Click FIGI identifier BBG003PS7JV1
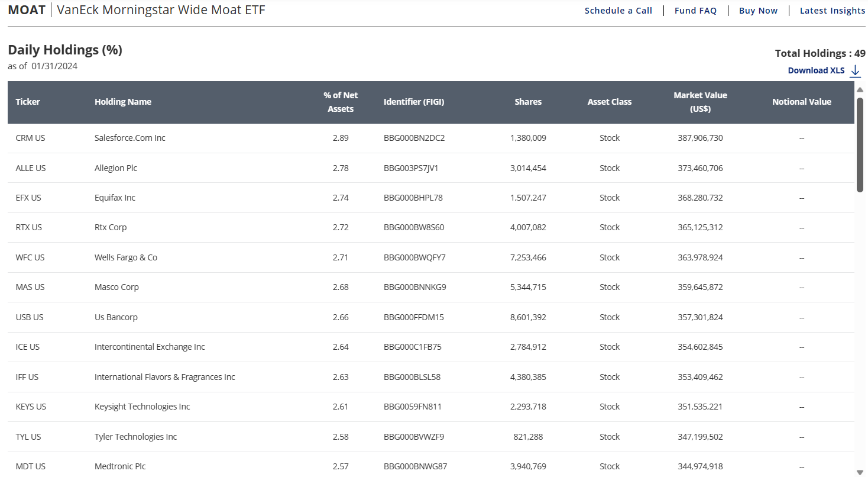Image resolution: width=868 pixels, height=477 pixels. click(x=411, y=168)
